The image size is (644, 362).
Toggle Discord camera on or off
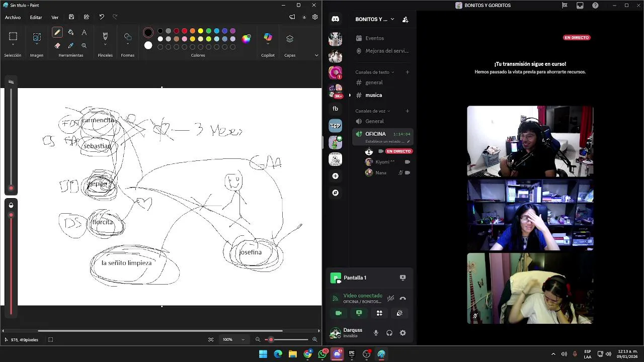click(339, 313)
